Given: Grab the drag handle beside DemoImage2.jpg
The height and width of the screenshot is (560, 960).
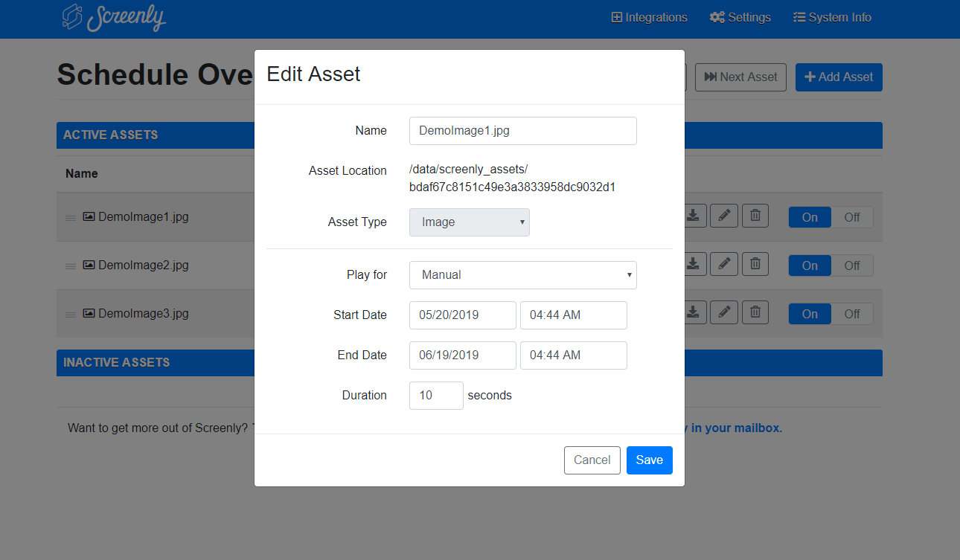Looking at the screenshot, I should point(71,266).
